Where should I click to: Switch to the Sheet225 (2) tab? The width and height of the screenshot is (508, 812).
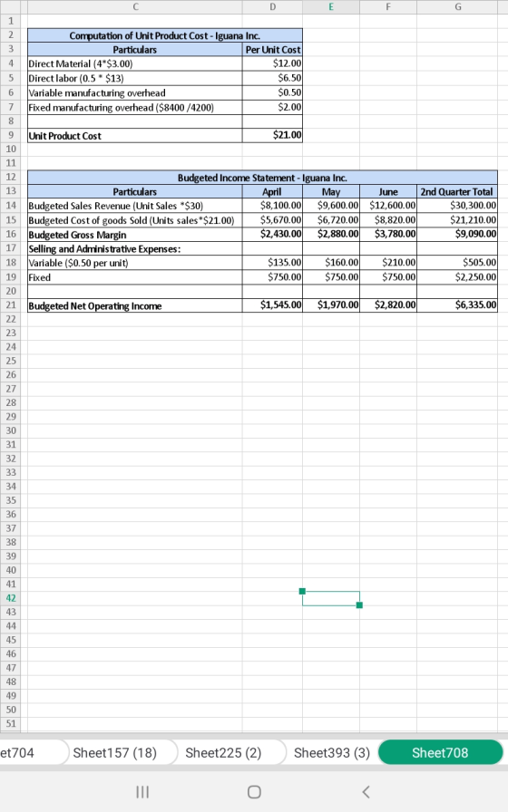223,752
